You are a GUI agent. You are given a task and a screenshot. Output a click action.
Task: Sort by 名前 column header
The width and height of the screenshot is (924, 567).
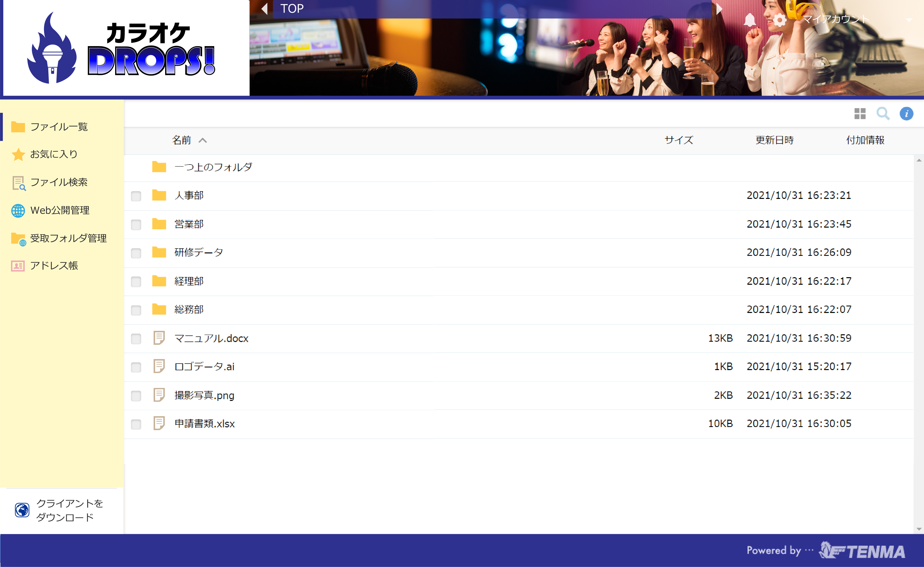[182, 140]
